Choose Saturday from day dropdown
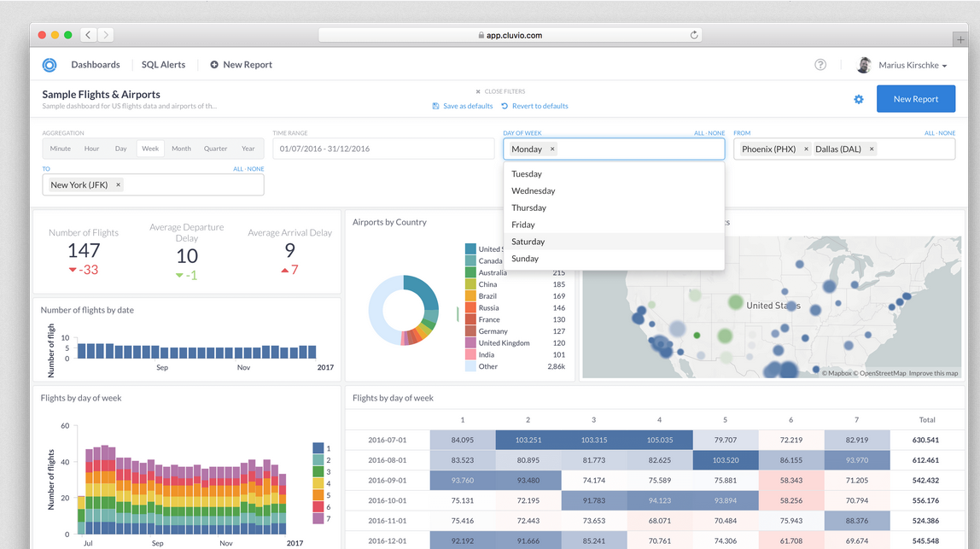Screen dimensions: 980x549 click(528, 242)
